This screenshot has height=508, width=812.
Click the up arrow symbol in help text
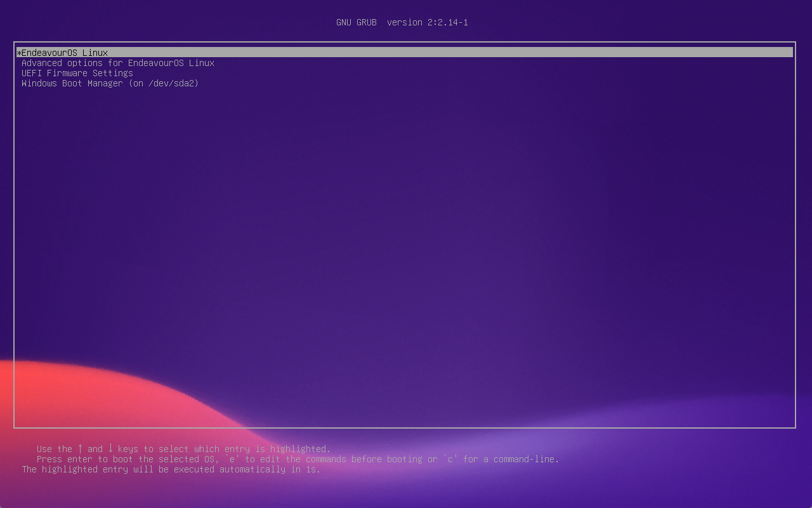click(80, 449)
